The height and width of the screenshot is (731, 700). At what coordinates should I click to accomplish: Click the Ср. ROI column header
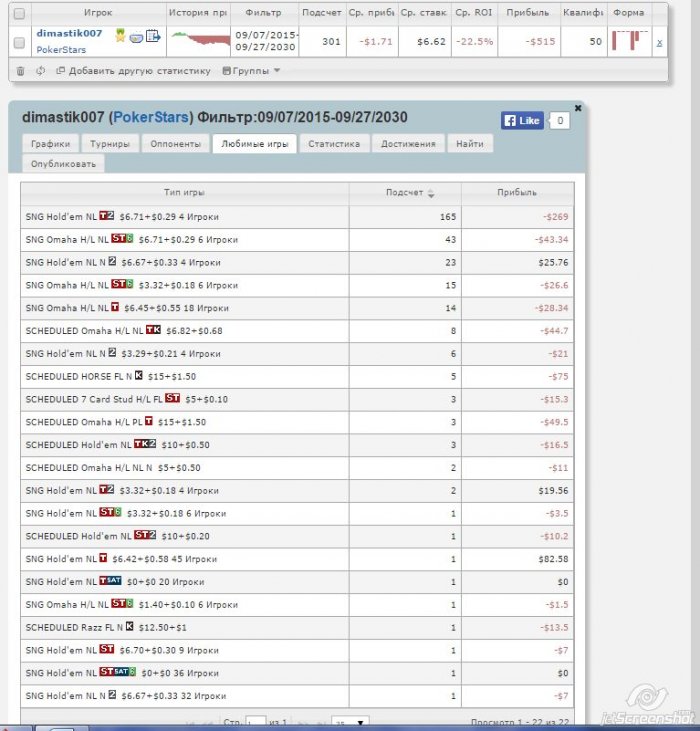[474, 13]
